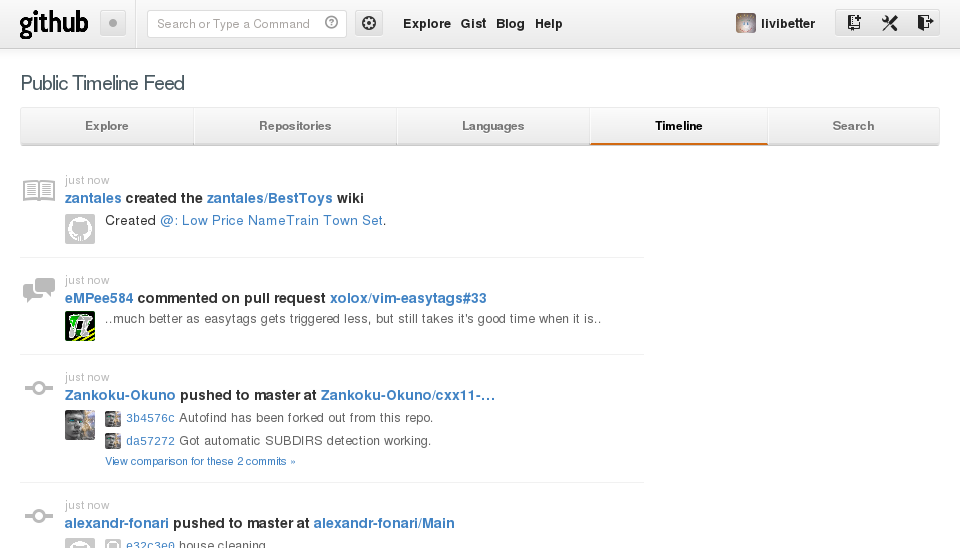
Task: Open account settings tools icon
Action: pyautogui.click(x=890, y=23)
